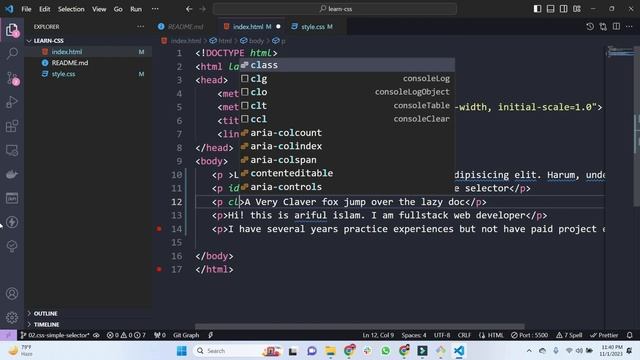Screen dimensions: 640x360
Task: Change line ending via CRLF status item
Action: pyautogui.click(x=464, y=335)
